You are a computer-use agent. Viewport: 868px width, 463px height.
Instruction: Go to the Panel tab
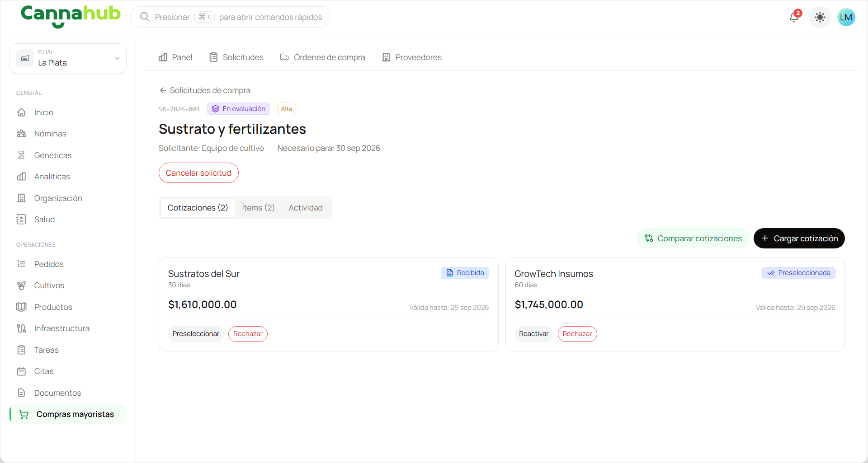pos(175,57)
